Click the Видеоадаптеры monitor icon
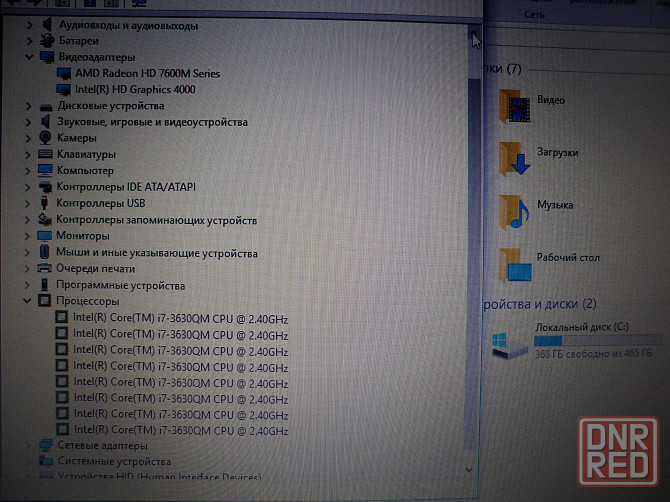Screen dimensions: 670x502 tap(47, 57)
